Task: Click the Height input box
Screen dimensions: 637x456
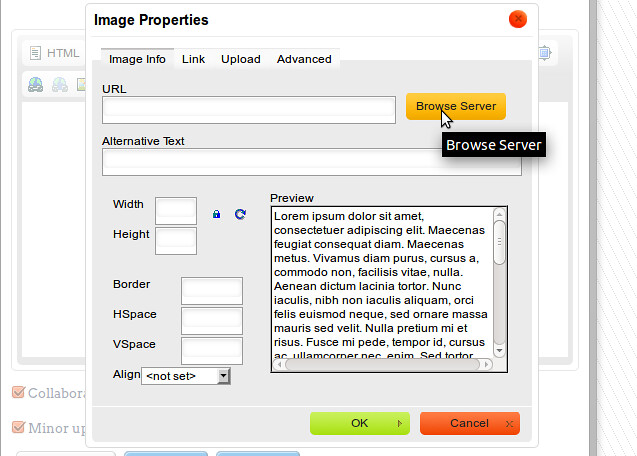Action: (176, 241)
